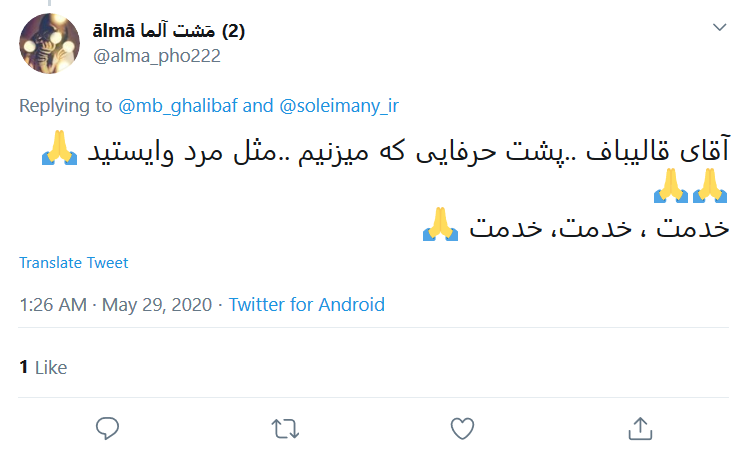The image size is (748, 458).
Task: View who liked via 1 Like
Action: 43,367
